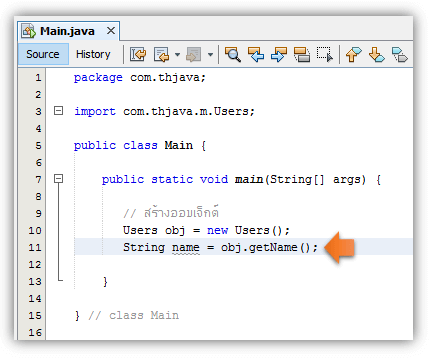The height and width of the screenshot is (360, 433).
Task: Click the Back navigation icon in toolbar
Action: pyautogui.click(x=162, y=54)
